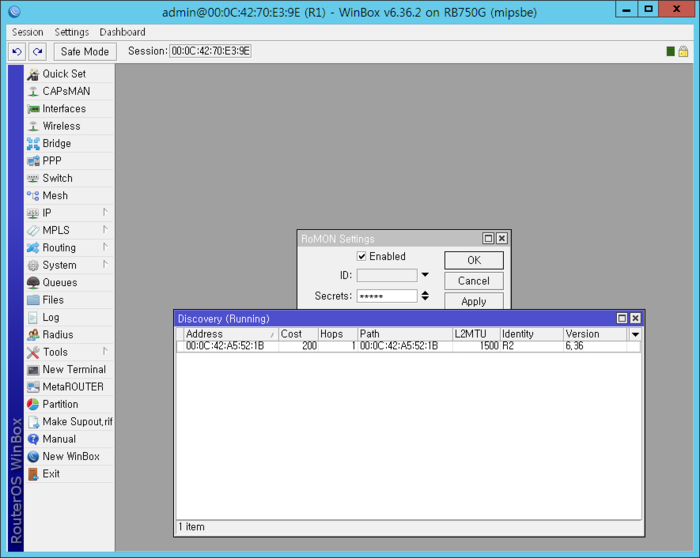Click Cancel in RoMON Settings
The height and width of the screenshot is (558, 700).
[474, 281]
